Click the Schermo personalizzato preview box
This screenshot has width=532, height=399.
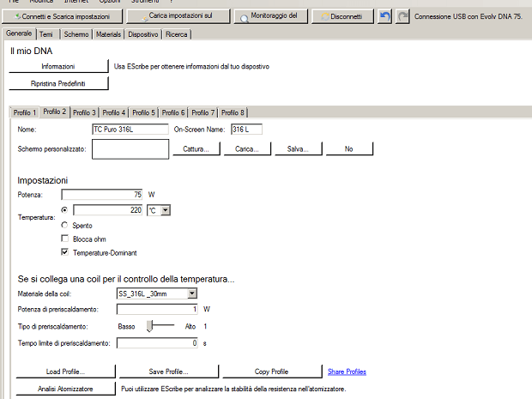coord(130,149)
